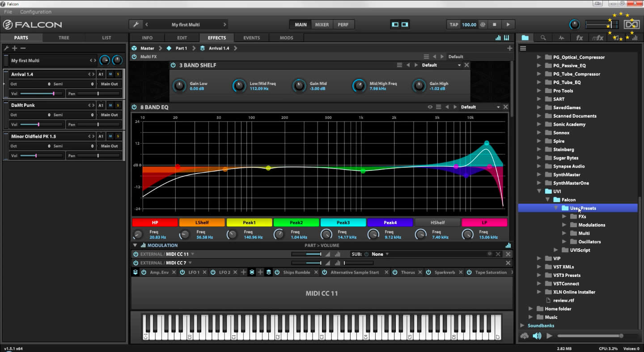Toggle 8 Band EQ power button
This screenshot has width=644, height=352.
click(134, 107)
